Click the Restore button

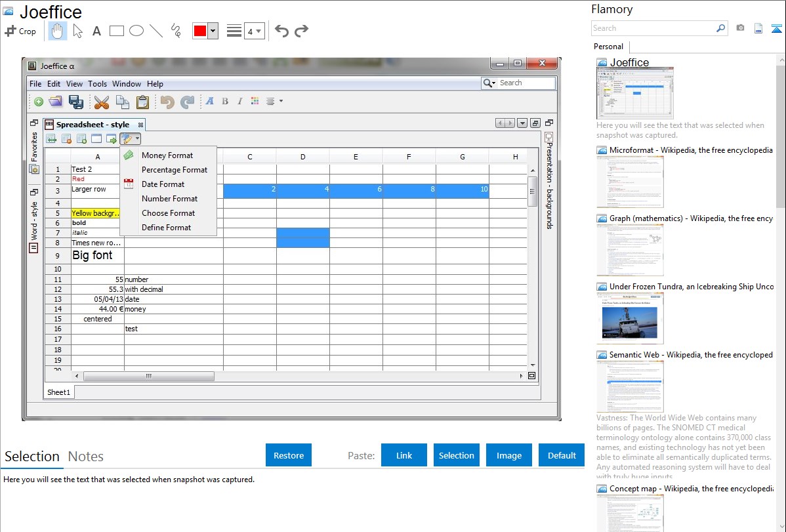(289, 455)
